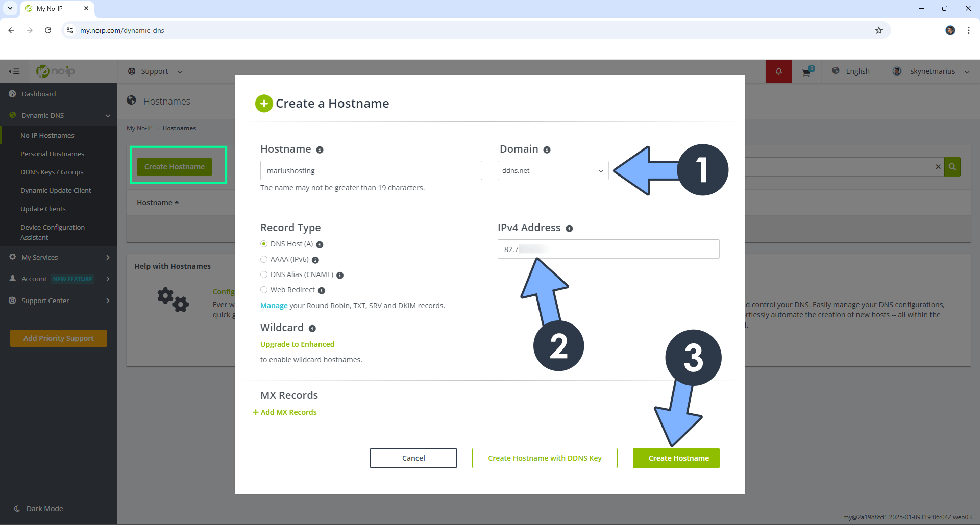Open the tab search dropdown arrow
This screenshot has height=525, width=980.
[x=10, y=8]
